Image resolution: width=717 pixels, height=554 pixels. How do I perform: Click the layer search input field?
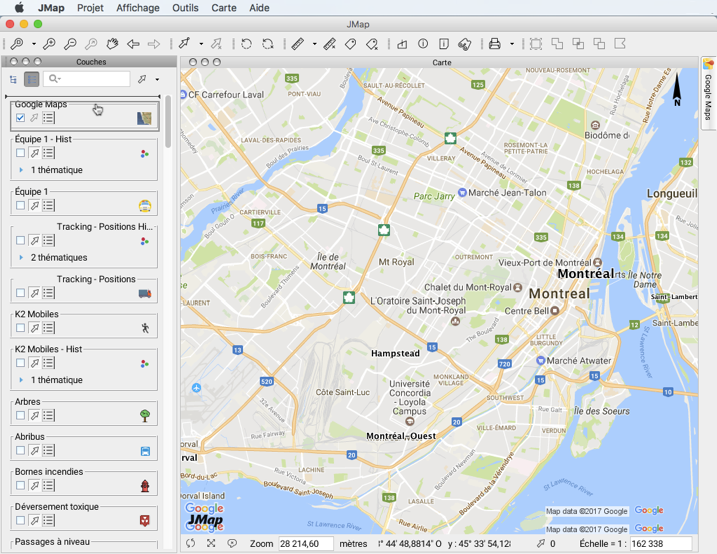coord(87,79)
